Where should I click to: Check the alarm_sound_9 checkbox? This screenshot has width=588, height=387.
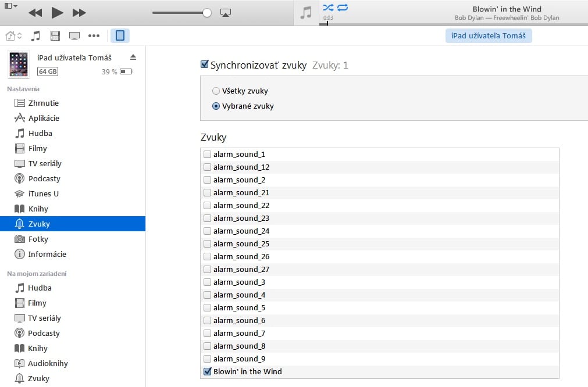click(x=207, y=359)
